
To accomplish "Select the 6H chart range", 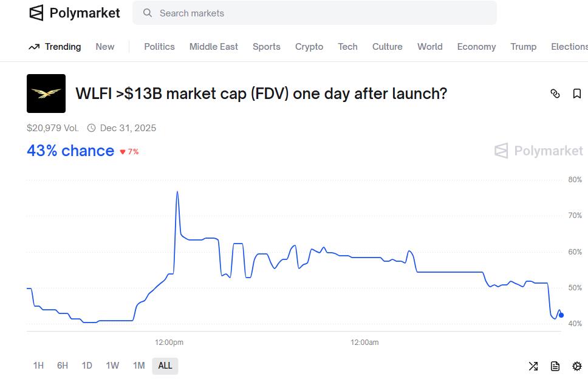I will point(63,366).
